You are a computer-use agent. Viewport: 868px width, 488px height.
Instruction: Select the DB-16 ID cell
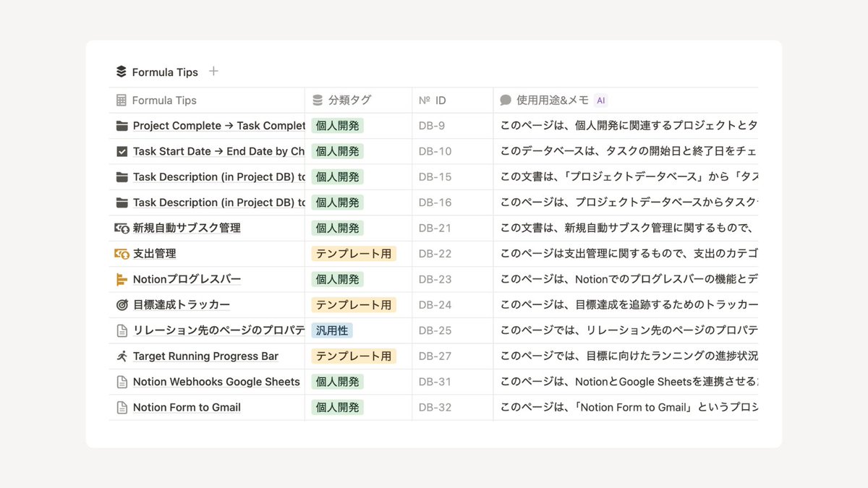(x=453, y=202)
